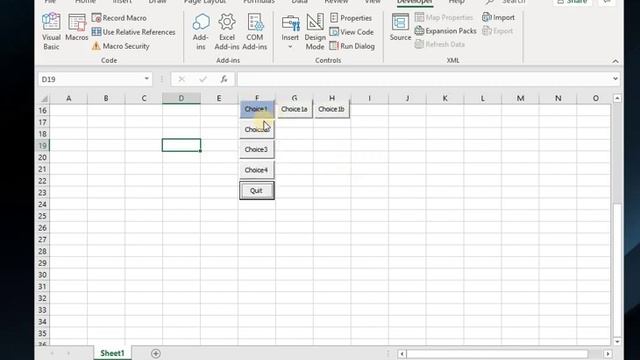
Task: Click Import in the XML group
Action: click(498, 17)
